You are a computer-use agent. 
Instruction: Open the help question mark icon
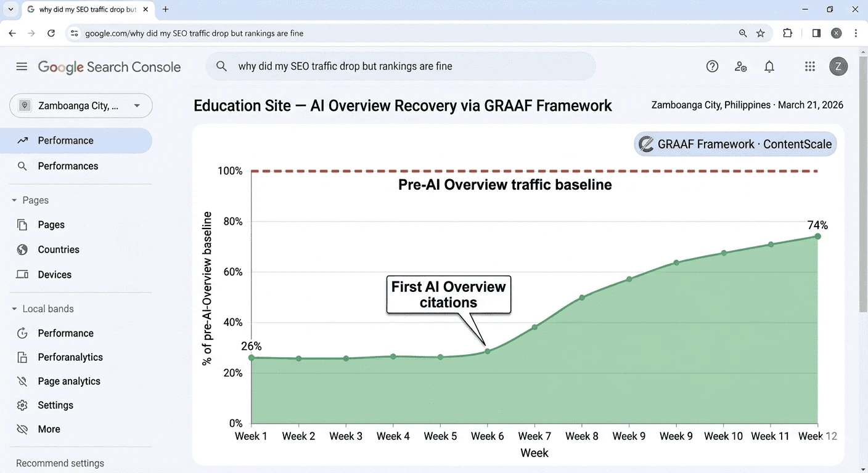tap(712, 66)
